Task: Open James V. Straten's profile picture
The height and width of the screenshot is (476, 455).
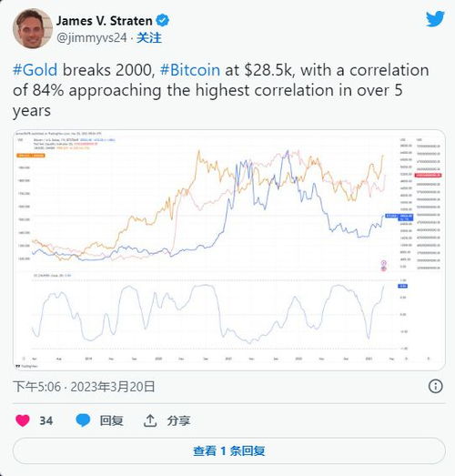Action: (x=33, y=28)
